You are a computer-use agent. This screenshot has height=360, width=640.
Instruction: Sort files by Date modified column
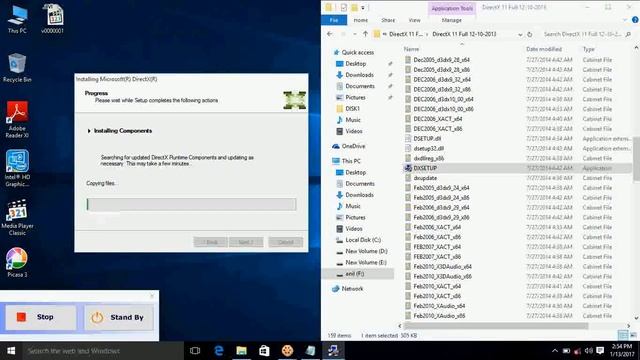coord(544,49)
